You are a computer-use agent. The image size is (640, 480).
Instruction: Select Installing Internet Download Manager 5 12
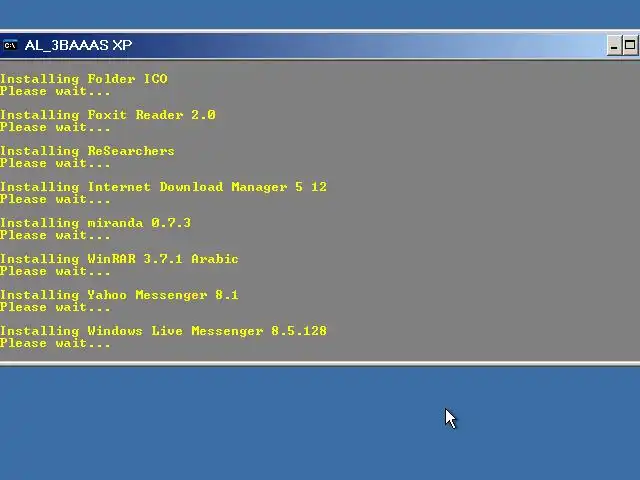pyautogui.click(x=163, y=187)
